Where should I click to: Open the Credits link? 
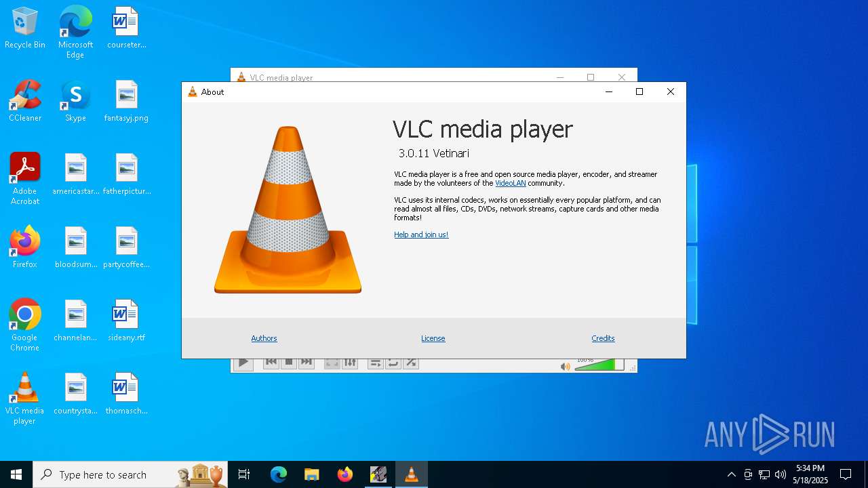[x=603, y=338]
